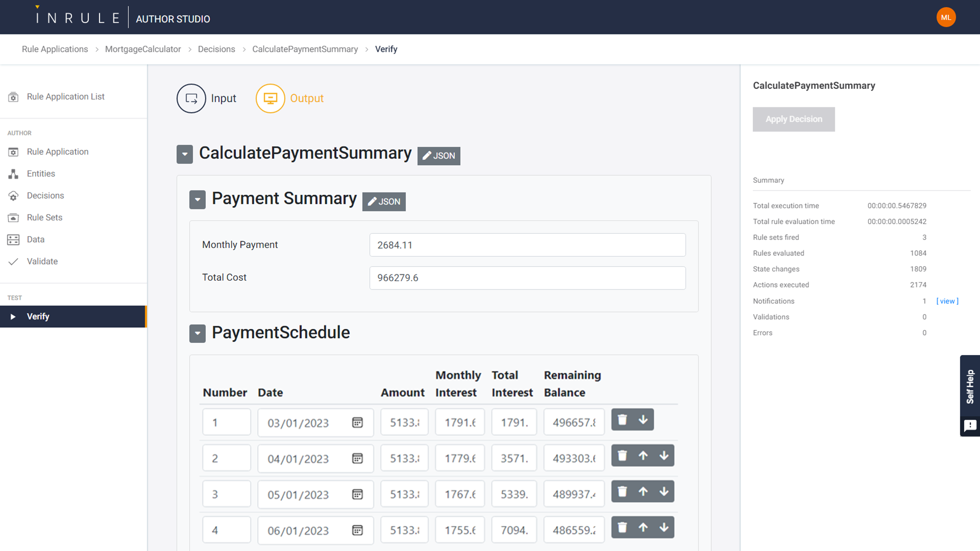View notifications via the view link
980x551 pixels.
(947, 301)
